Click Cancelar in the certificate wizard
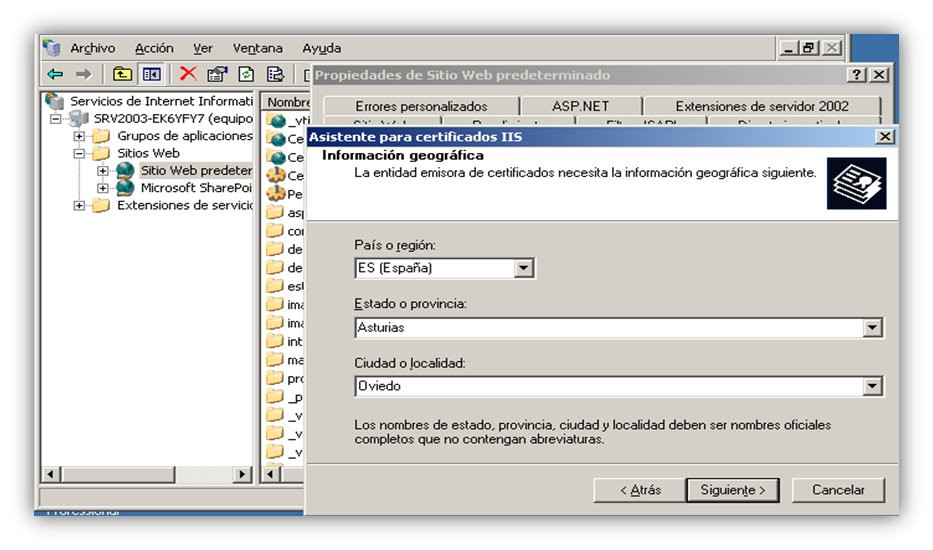 [x=838, y=490]
